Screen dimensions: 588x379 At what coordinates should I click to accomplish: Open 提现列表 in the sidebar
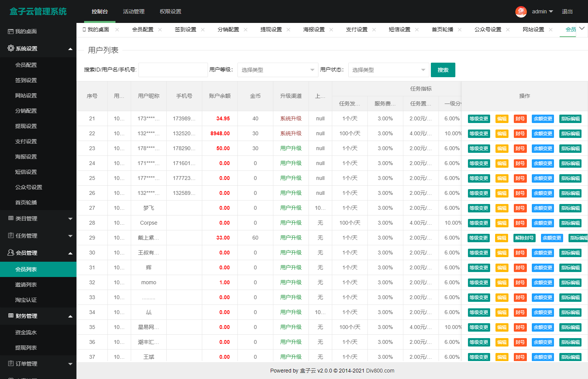(x=26, y=348)
